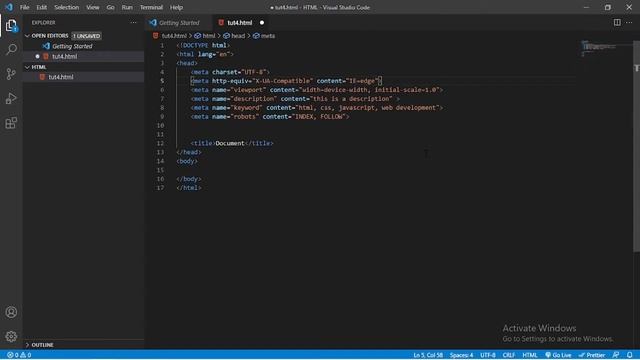The image size is (640, 360).
Task: Click the opening body tag on line 14
Action: pos(187,161)
